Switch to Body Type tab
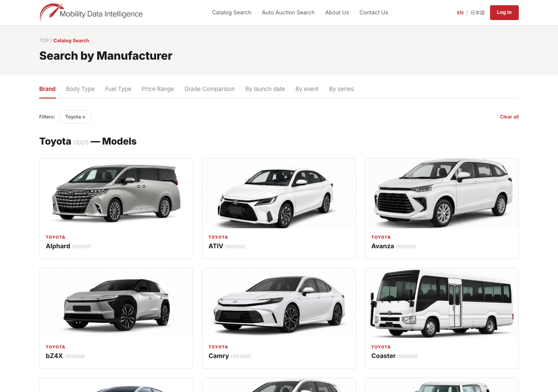Screen dimensions: 558x392 tap(80, 89)
